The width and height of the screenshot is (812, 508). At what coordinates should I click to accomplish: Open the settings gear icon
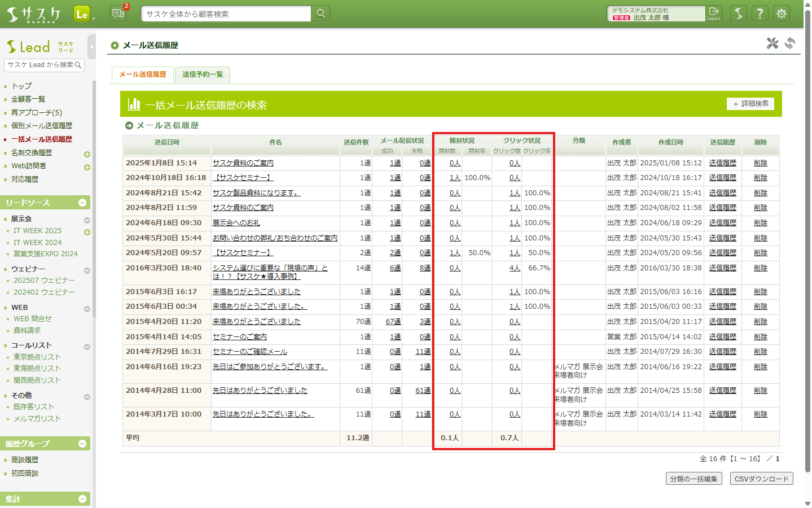782,14
